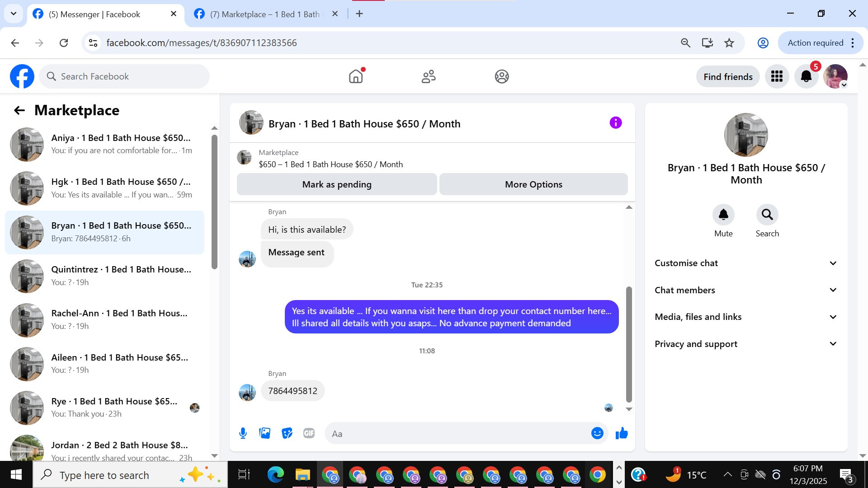Click the browser address bar URL

[202, 43]
